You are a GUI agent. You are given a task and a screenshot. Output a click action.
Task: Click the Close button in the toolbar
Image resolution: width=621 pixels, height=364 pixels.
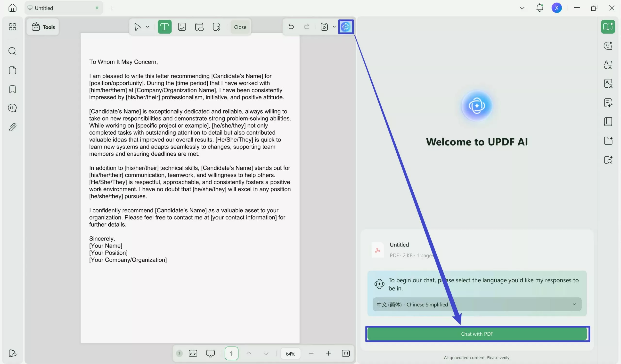pyautogui.click(x=240, y=27)
